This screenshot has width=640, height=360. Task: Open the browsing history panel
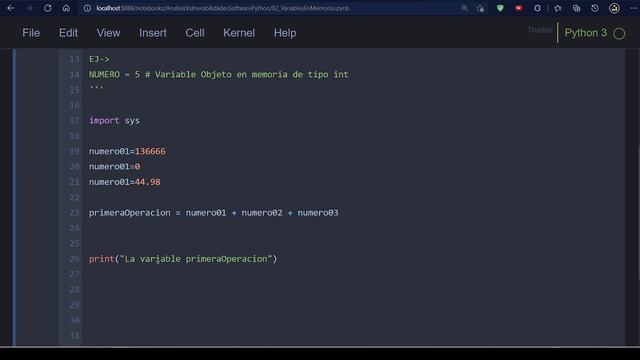(x=595, y=8)
